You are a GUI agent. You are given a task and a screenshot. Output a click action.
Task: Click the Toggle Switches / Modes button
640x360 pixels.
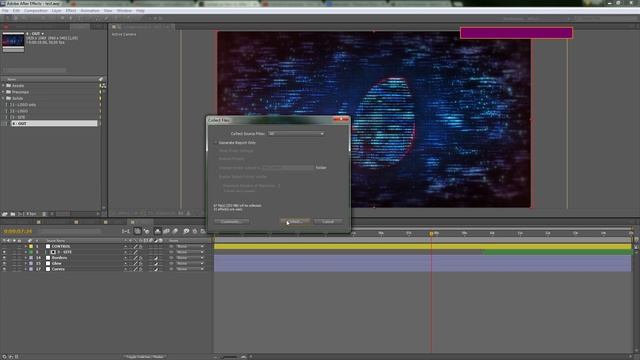144,357
